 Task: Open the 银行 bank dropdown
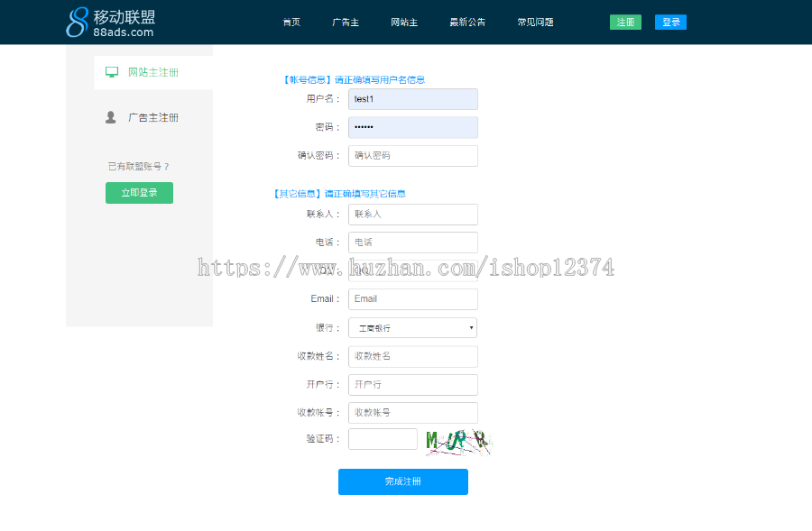pyautogui.click(x=412, y=328)
